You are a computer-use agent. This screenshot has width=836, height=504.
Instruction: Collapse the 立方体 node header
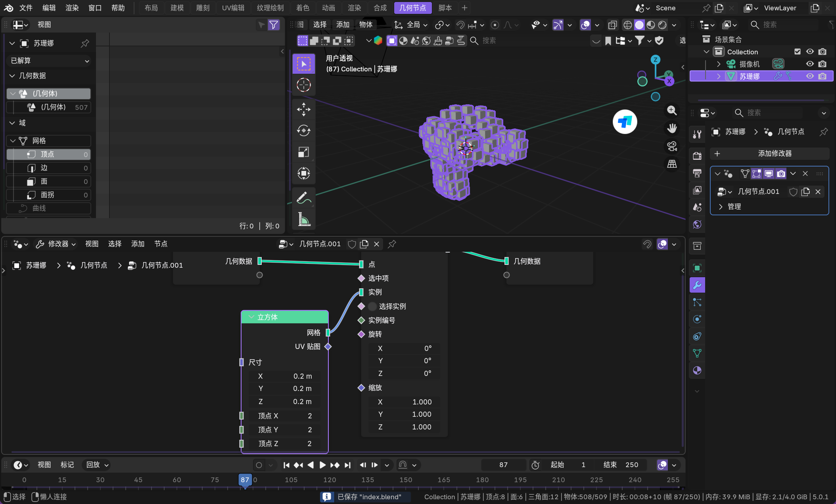[x=251, y=317]
